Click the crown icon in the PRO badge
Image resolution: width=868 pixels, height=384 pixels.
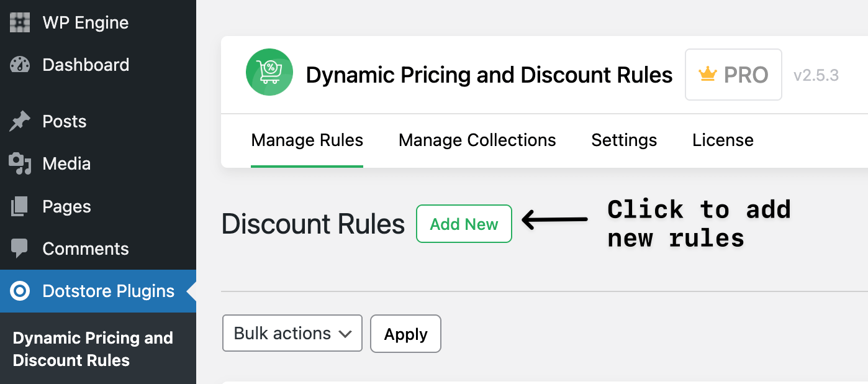click(x=708, y=74)
